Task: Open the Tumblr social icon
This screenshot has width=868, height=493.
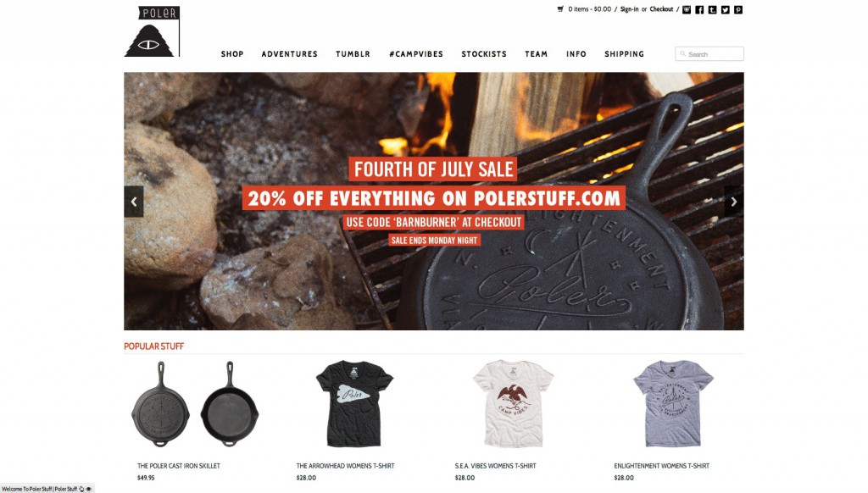Action: tap(712, 9)
